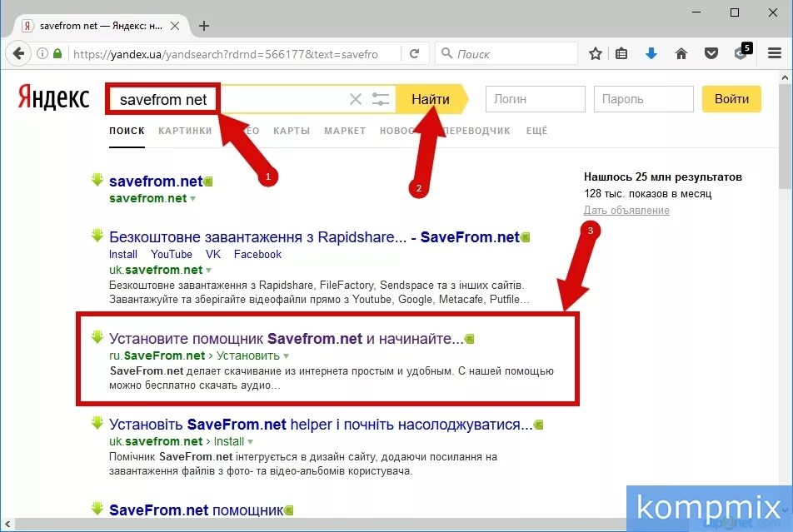
Task: Switch to the МАРКЕТ tab
Action: (x=345, y=131)
